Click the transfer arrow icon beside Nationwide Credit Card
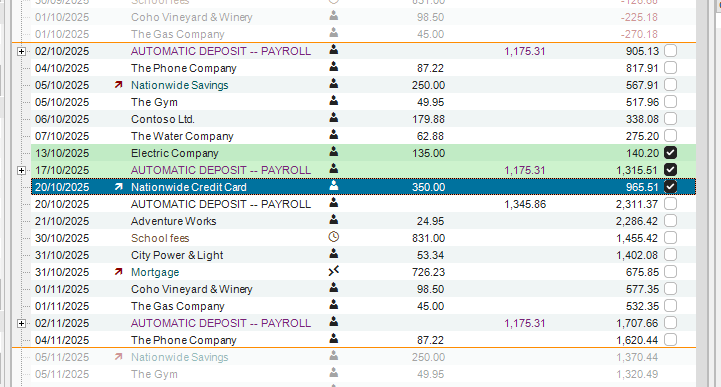This screenshot has height=387, width=721. coord(119,187)
